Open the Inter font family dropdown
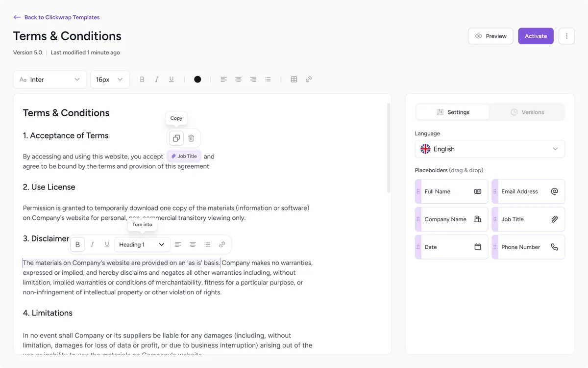The width and height of the screenshot is (588, 368). [50, 79]
